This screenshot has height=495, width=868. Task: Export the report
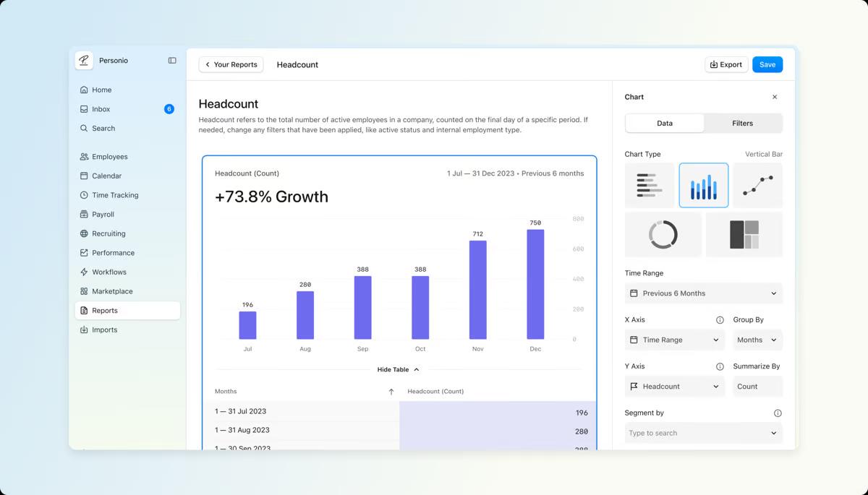[x=726, y=64]
